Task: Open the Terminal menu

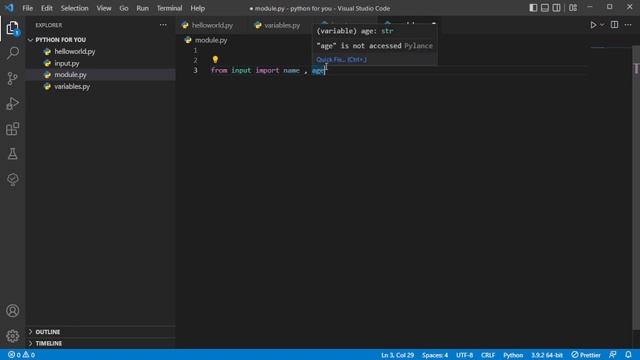Action: (169, 8)
